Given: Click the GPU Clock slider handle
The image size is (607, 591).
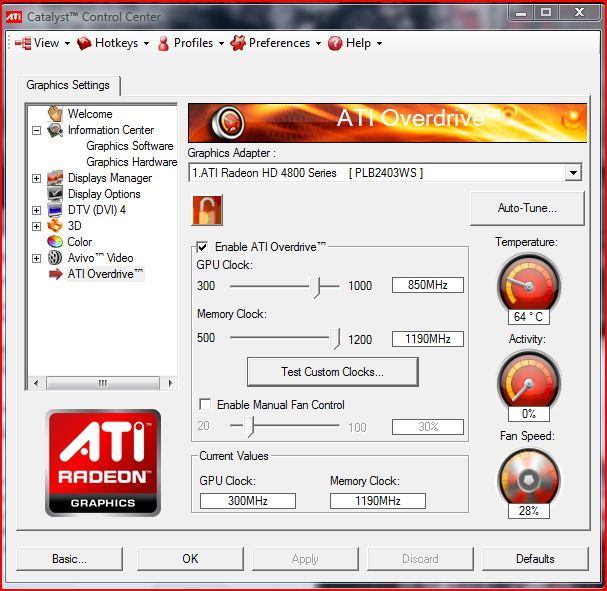Looking at the screenshot, I should coord(317,287).
